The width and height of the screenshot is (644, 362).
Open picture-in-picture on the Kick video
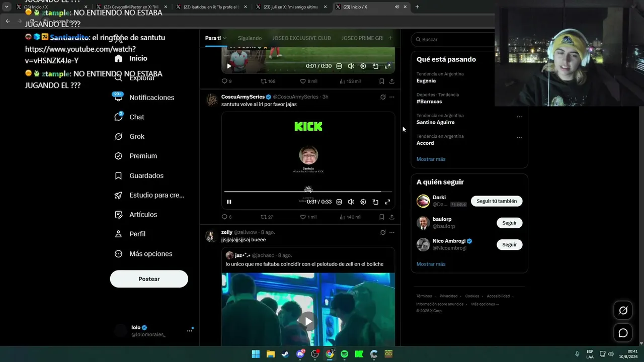[375, 202]
